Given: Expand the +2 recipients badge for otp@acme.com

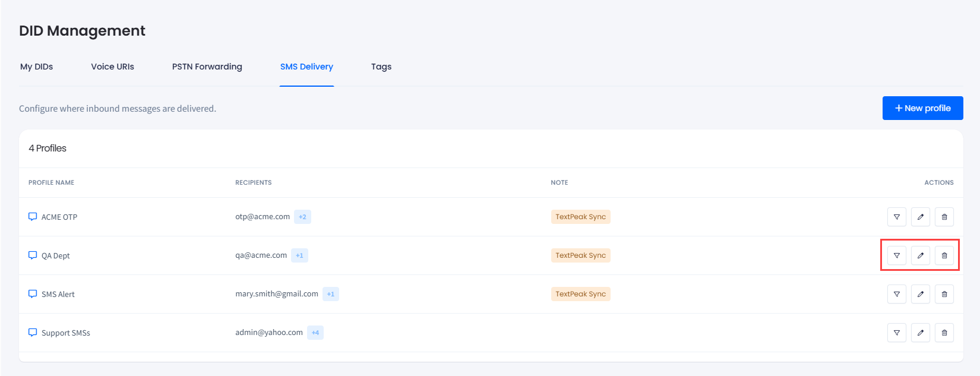Looking at the screenshot, I should [x=302, y=217].
